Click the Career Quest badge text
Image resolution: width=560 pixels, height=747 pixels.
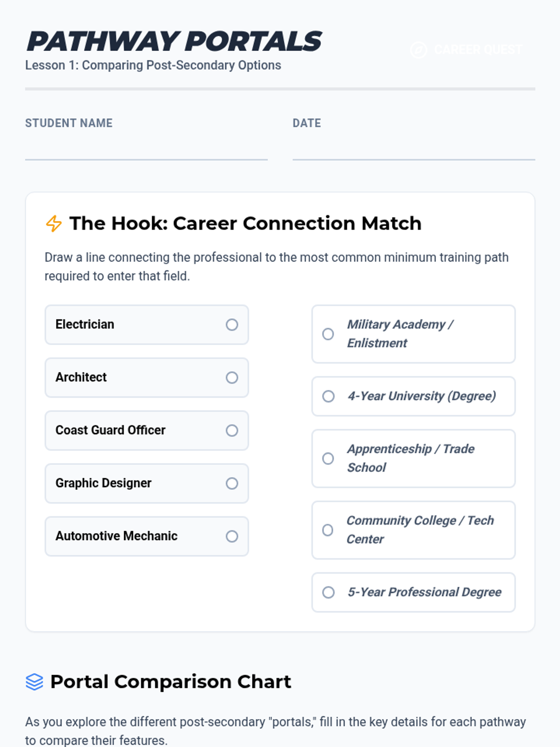pyautogui.click(x=478, y=49)
